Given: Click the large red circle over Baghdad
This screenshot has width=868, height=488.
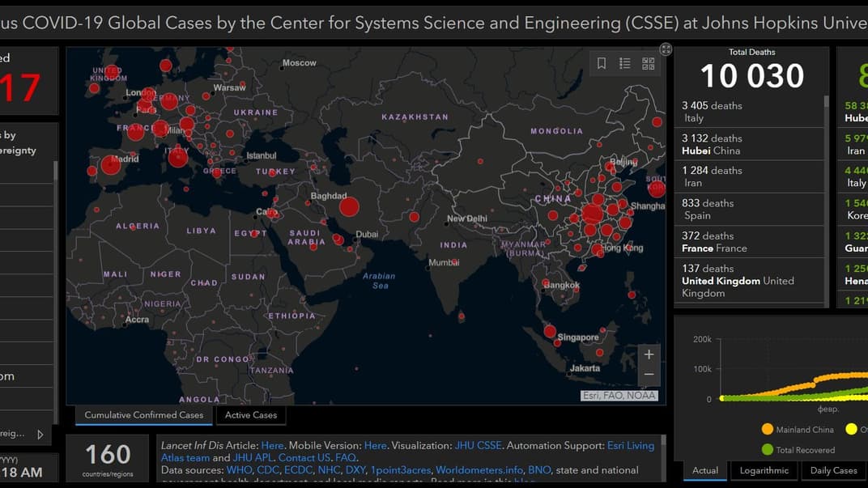Looking at the screenshot, I should (x=349, y=207).
